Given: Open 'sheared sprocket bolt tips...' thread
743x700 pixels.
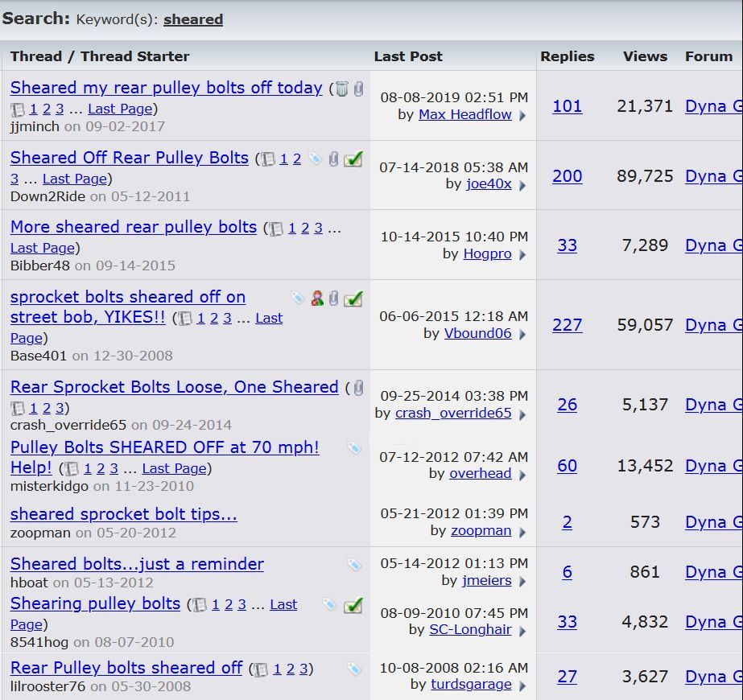Looking at the screenshot, I should [x=123, y=514].
